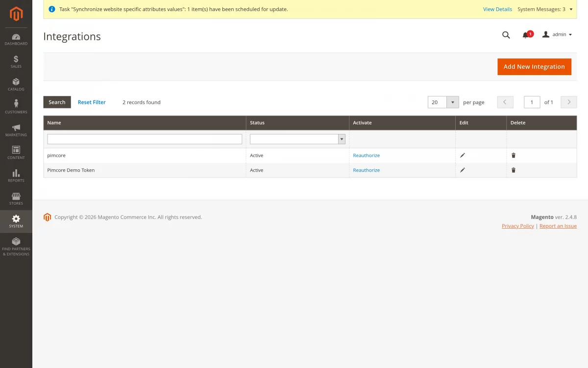This screenshot has width=588, height=368.
Task: Select the "Pimcore Demo Token" name cell
Action: pyautogui.click(x=145, y=170)
